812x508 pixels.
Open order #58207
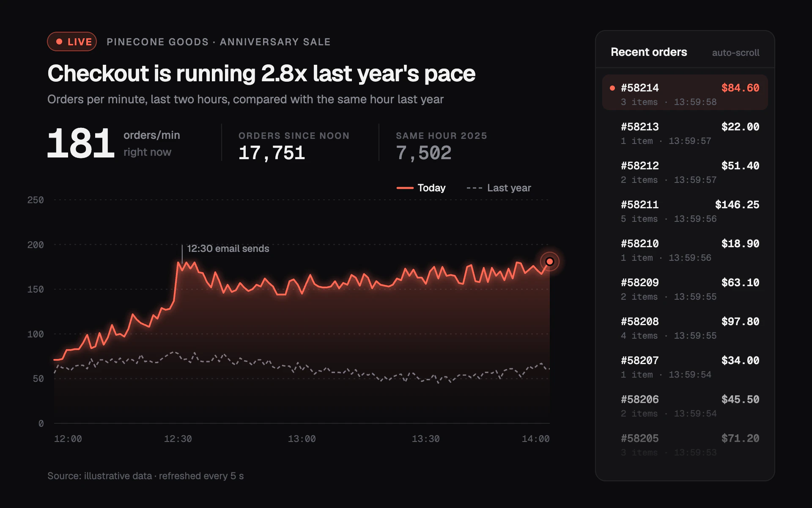point(685,367)
